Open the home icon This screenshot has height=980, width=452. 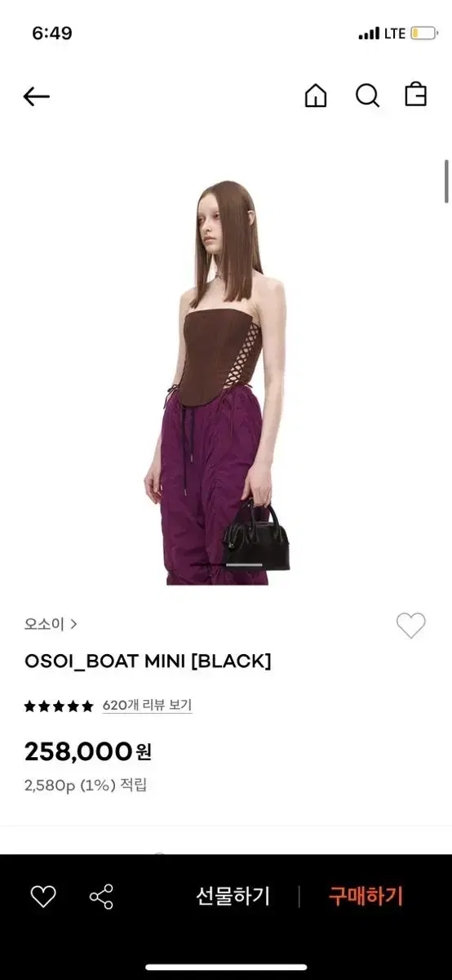point(315,96)
